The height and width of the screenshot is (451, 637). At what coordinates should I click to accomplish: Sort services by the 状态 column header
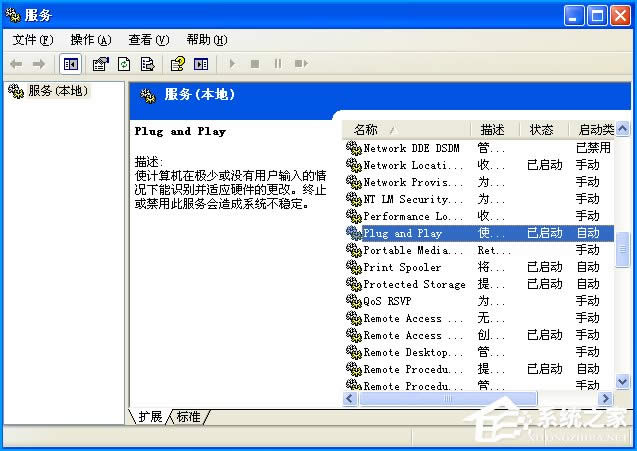click(x=541, y=130)
